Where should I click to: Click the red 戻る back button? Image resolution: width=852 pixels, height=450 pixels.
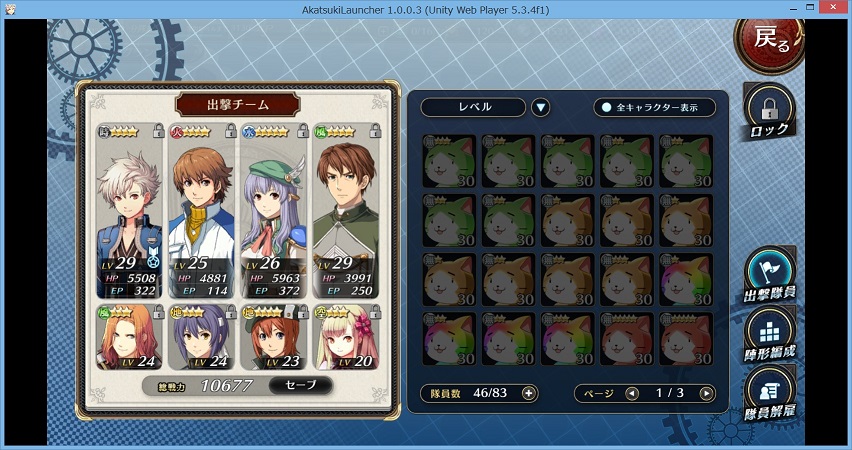point(770,43)
